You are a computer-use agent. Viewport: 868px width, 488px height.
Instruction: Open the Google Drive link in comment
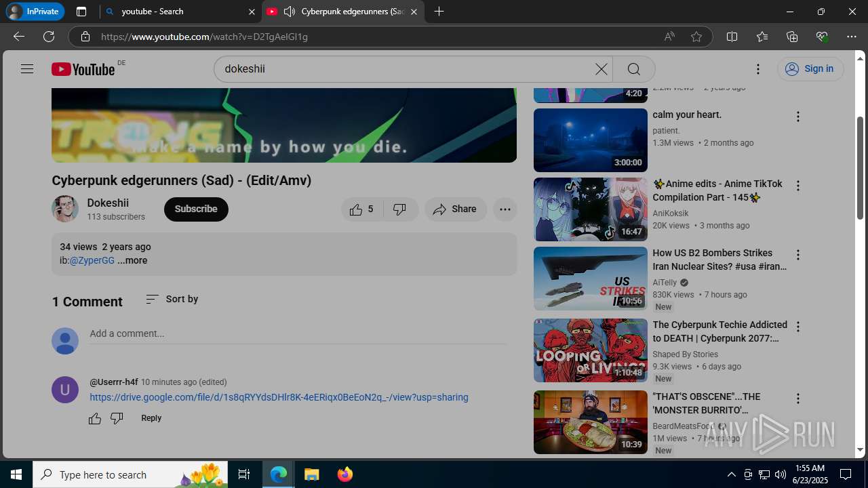point(279,397)
